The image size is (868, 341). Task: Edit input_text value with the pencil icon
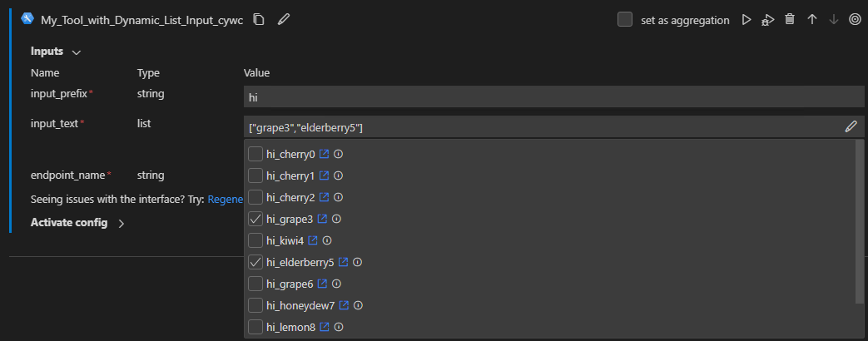point(851,126)
